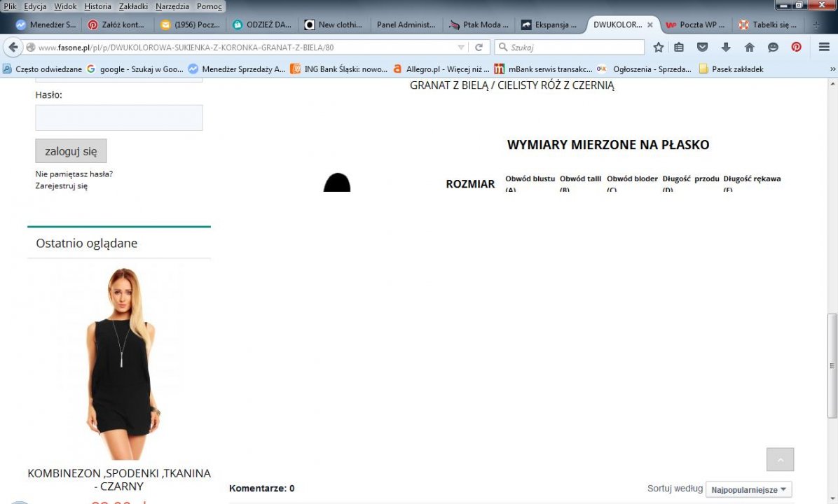Open the Edycja menu
Image resolution: width=838 pixels, height=504 pixels.
(35, 6)
